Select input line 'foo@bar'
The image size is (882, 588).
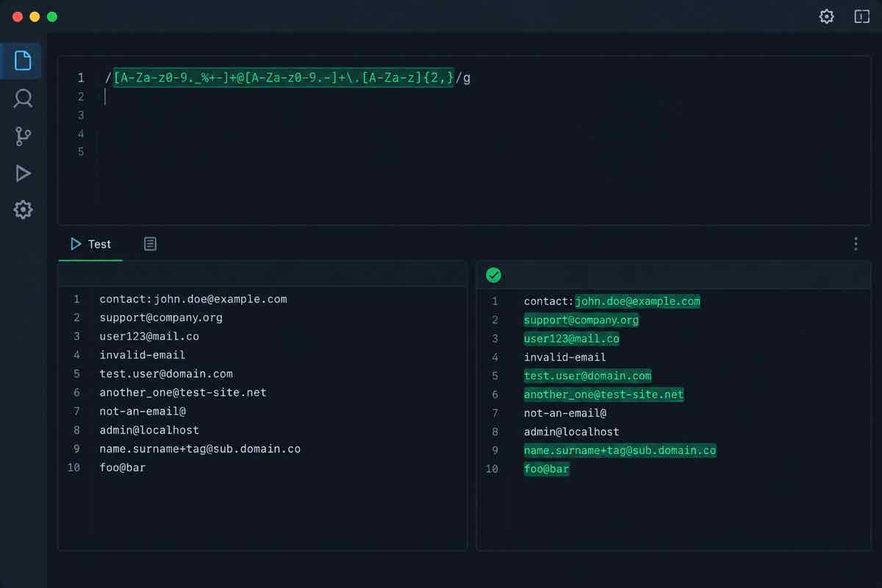[x=123, y=467]
